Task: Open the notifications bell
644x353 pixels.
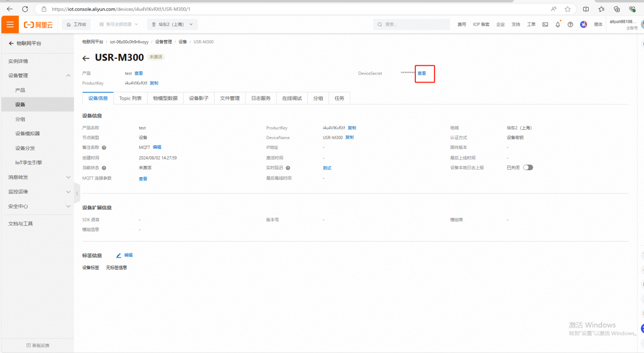Action: [558, 24]
